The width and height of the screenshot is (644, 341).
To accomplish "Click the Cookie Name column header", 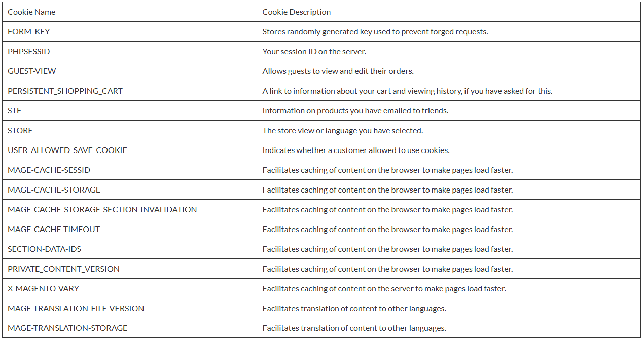I will [x=31, y=12].
